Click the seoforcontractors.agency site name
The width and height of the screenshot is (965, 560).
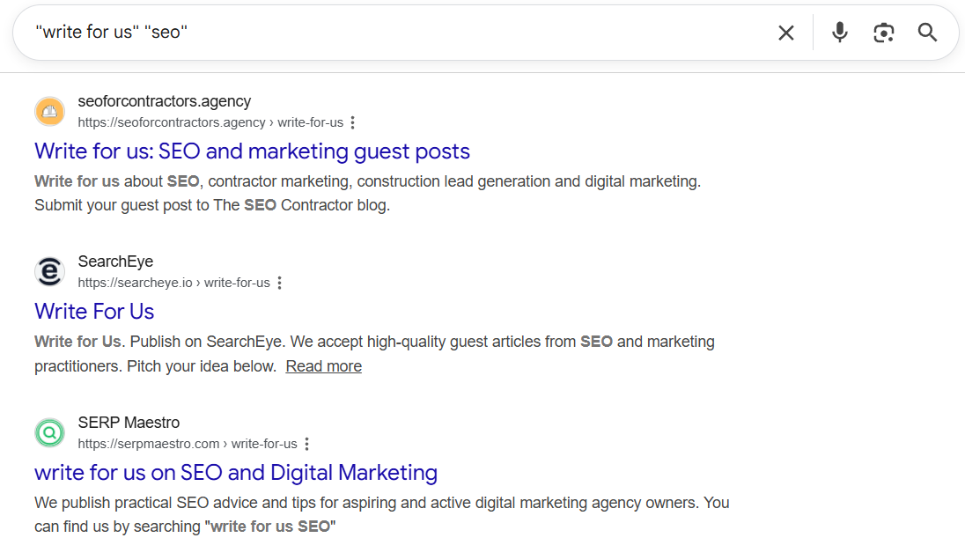pyautogui.click(x=165, y=101)
